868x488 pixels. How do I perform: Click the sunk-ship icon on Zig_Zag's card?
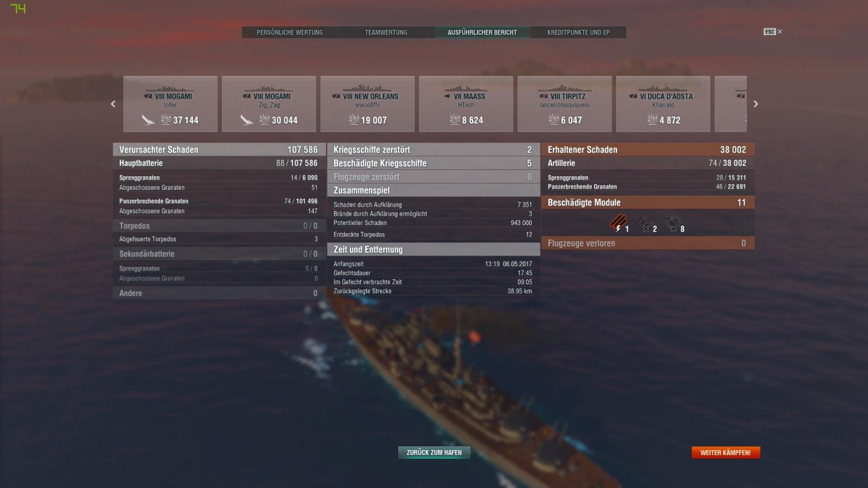[247, 120]
